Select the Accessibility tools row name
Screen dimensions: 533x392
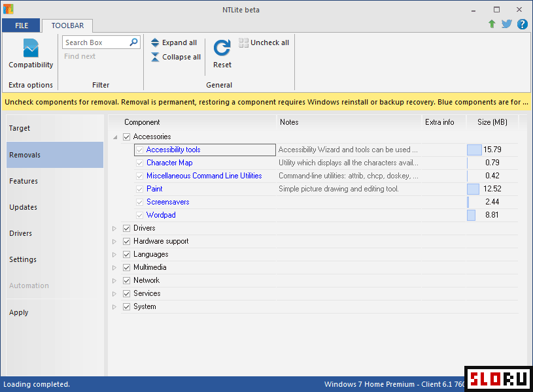[x=173, y=150]
